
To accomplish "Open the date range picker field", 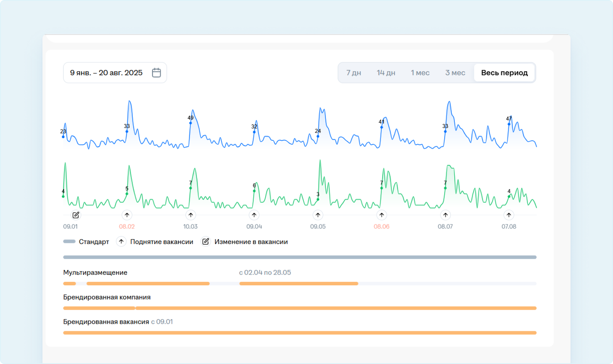I will [107, 73].
